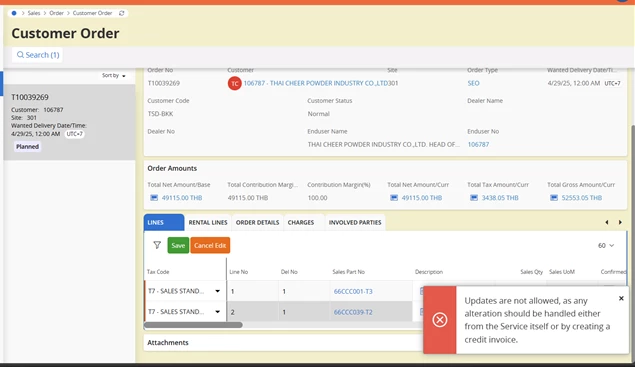
Task: Open currency icon beside Total Gross Amount/Curr
Action: tap(554, 198)
